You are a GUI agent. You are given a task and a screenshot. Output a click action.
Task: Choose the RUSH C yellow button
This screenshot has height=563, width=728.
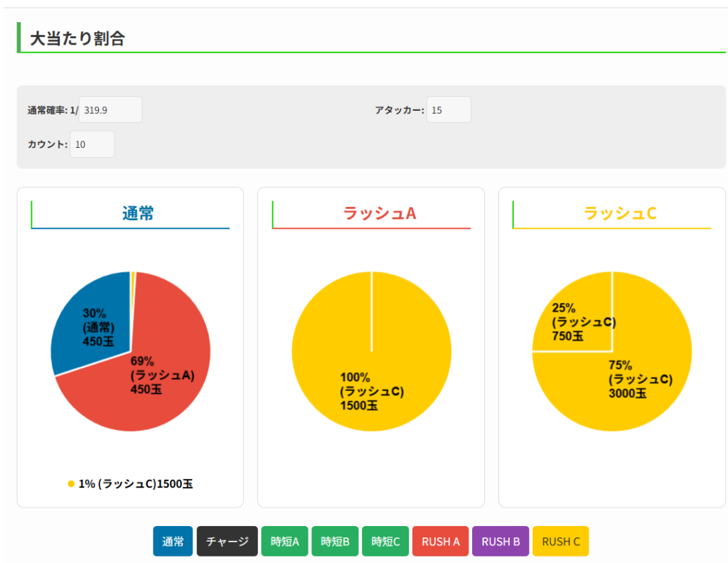pyautogui.click(x=560, y=541)
